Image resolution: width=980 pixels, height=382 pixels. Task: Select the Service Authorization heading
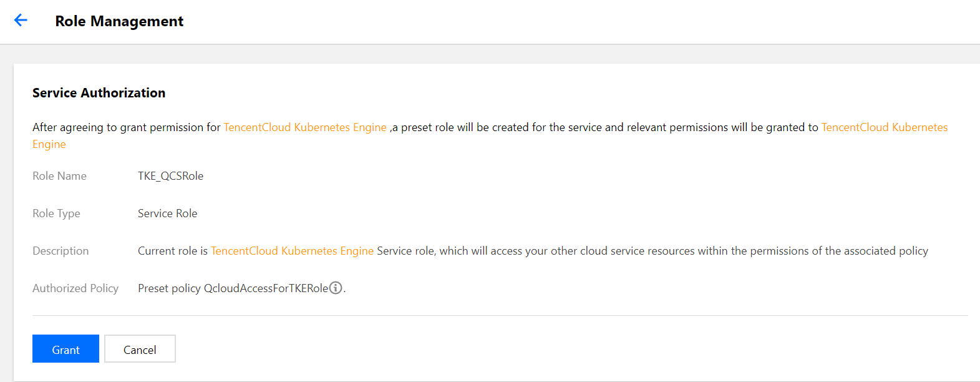tap(99, 93)
